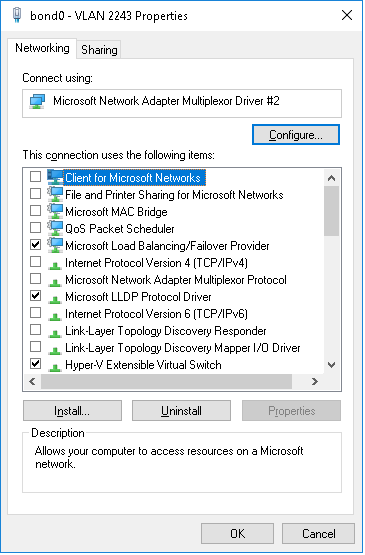Click the Client for Microsoft Networks icon
This screenshot has height=555, width=365.
click(x=55, y=177)
